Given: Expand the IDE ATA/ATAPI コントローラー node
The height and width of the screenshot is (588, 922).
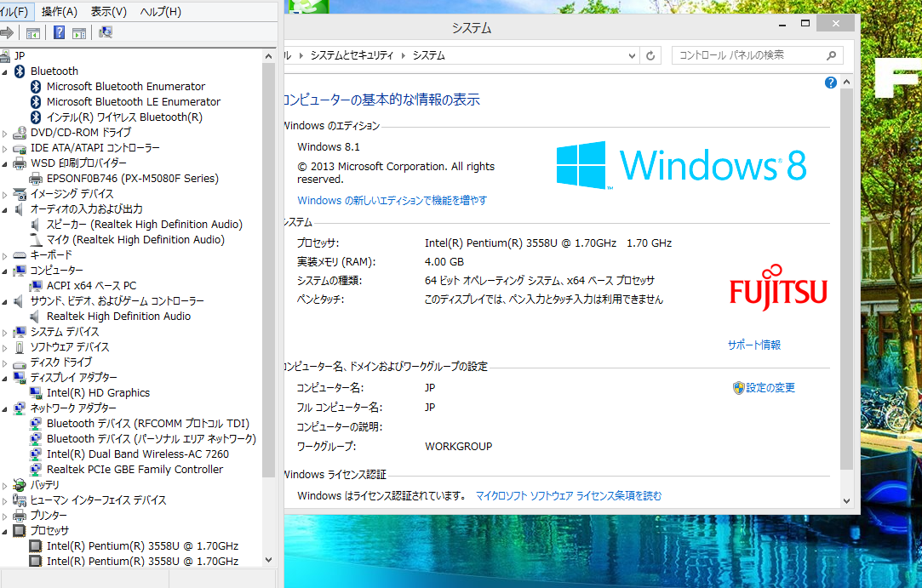Looking at the screenshot, I should [5, 149].
